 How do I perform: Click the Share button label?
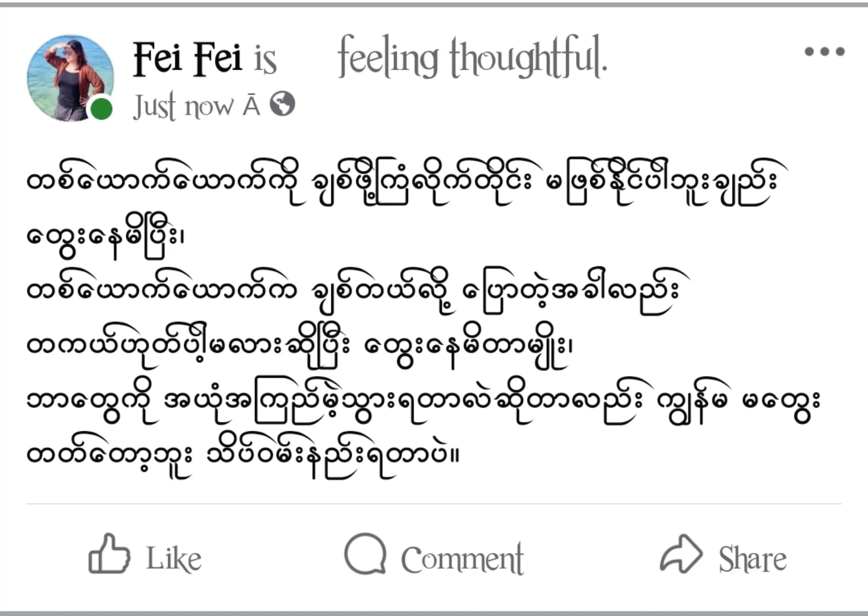pyautogui.click(x=753, y=558)
